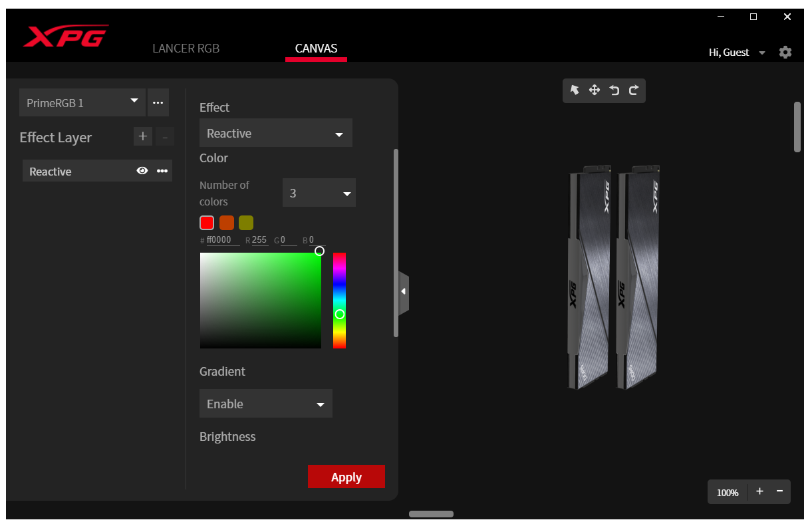Zoom in the canvas view
This screenshot has height=526, width=812.
[x=759, y=491]
